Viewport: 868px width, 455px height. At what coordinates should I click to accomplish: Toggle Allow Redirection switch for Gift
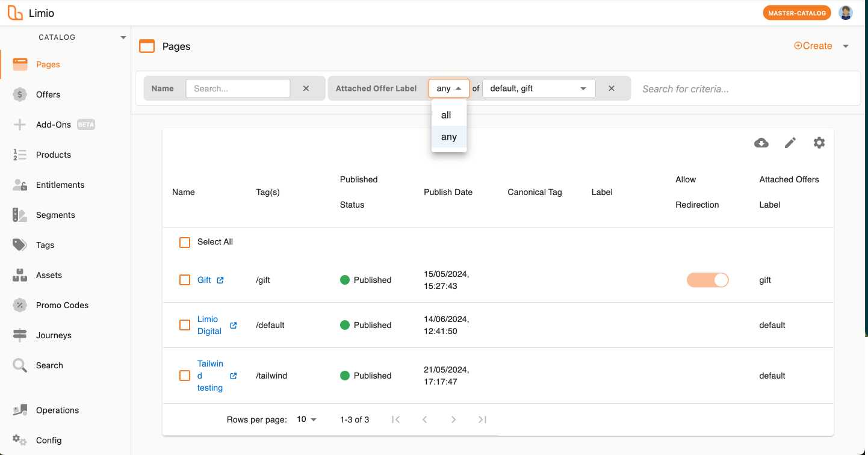coord(708,280)
